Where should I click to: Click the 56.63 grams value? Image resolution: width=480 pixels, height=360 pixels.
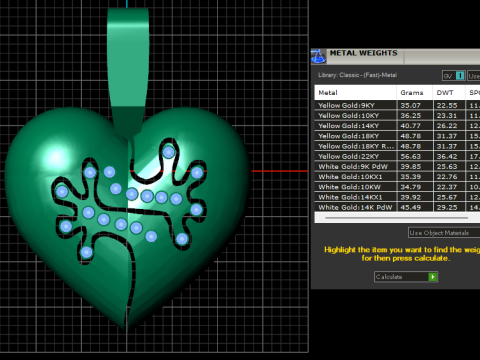pyautogui.click(x=410, y=156)
